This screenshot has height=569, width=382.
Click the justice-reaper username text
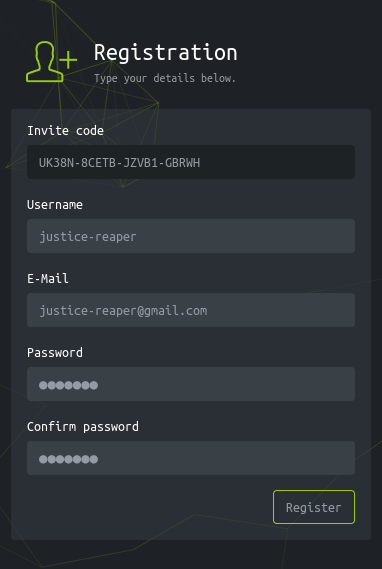(x=88, y=237)
